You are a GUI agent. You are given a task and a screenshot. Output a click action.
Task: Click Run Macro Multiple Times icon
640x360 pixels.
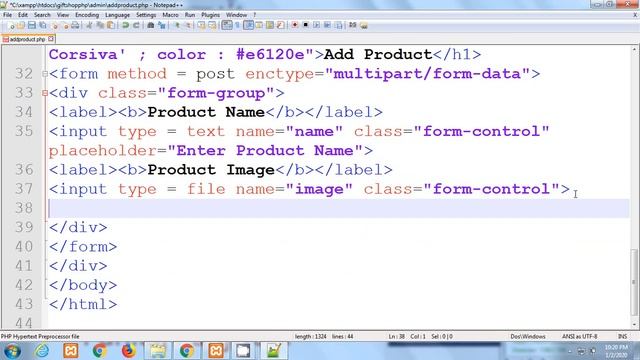[x=327, y=25]
